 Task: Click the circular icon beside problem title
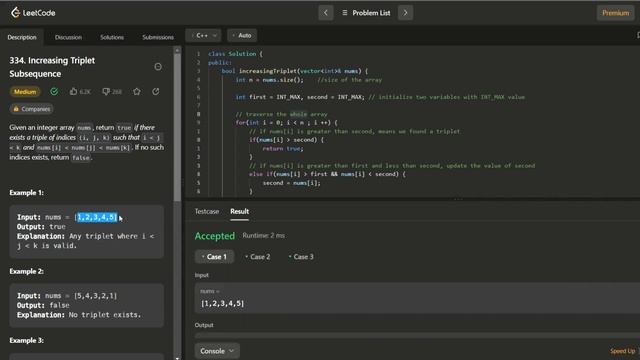tap(158, 67)
